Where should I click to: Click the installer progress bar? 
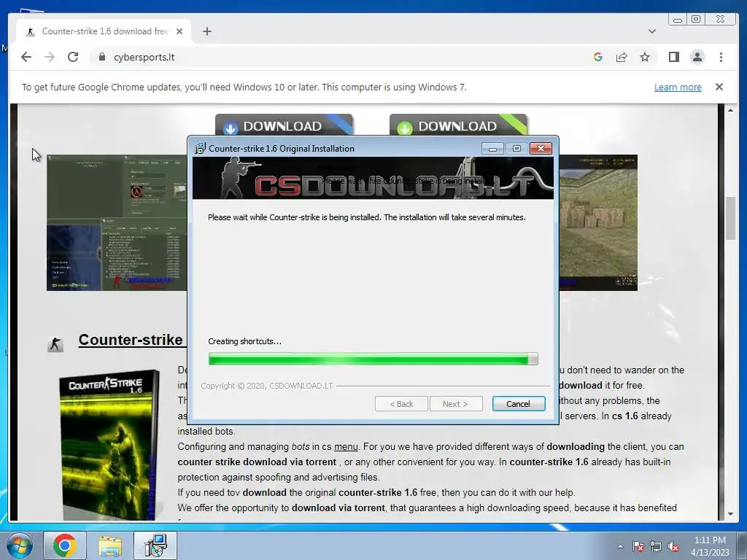pyautogui.click(x=373, y=359)
